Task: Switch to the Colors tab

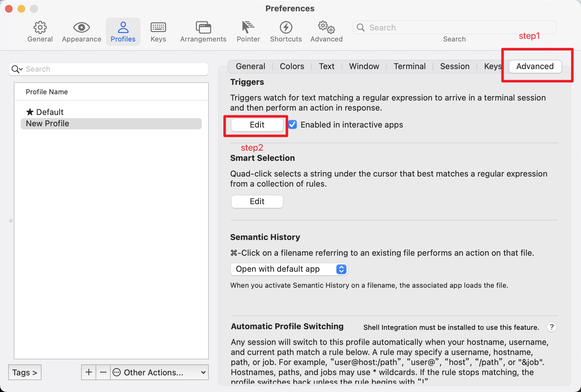Action: (x=292, y=66)
